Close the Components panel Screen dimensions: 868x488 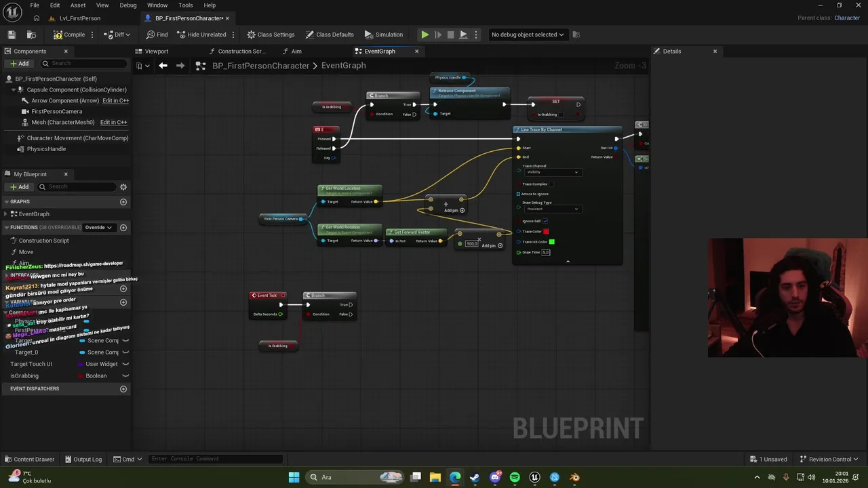[66, 52]
